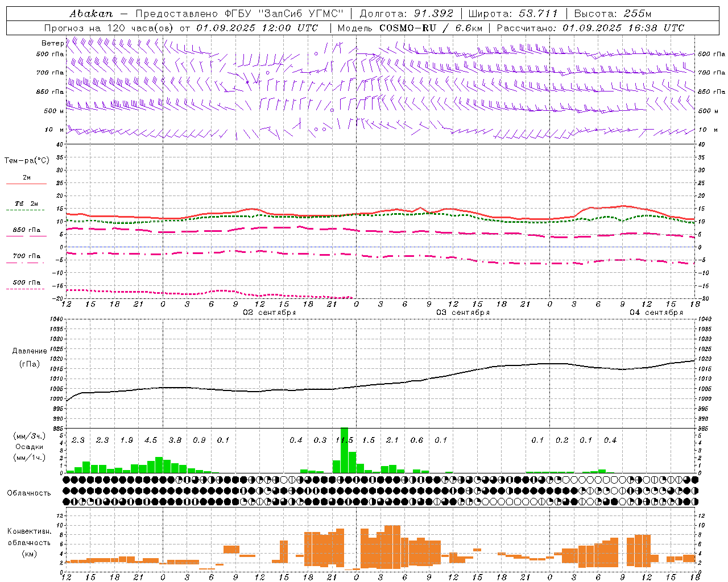Click the Осадки precipitation label
This screenshot has width=728, height=582.
pos(28,447)
